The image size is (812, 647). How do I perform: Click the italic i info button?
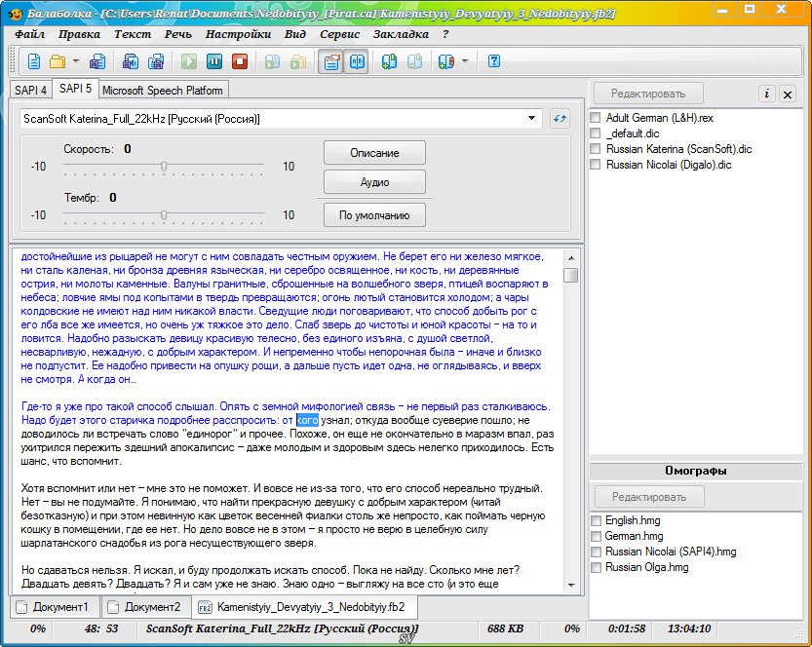coord(767,94)
